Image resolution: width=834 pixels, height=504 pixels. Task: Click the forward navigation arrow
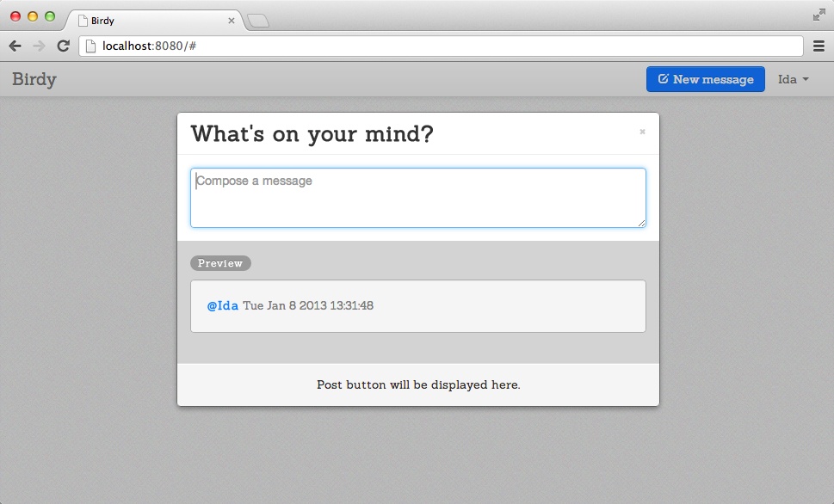coord(38,46)
